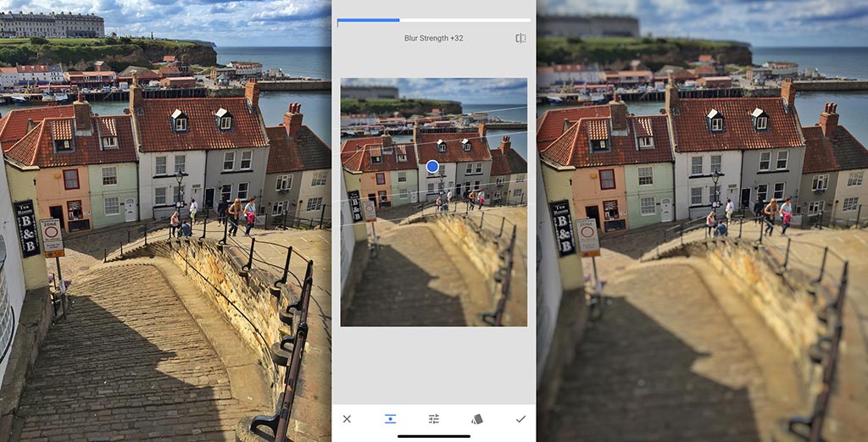
Task: Apply edits with the checkmark icon
Action: click(520, 419)
